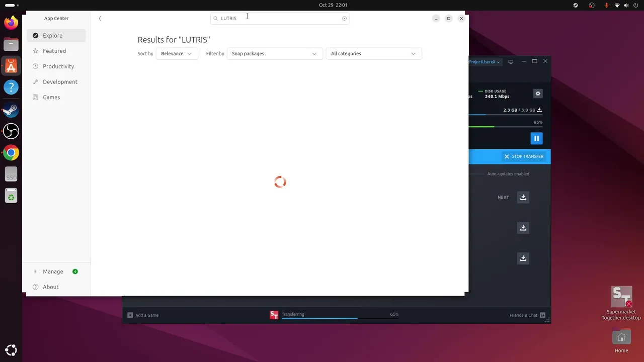Viewport: 644px width, 362px height.
Task: Click the green updates badge next to Manage
Action: [75, 271]
